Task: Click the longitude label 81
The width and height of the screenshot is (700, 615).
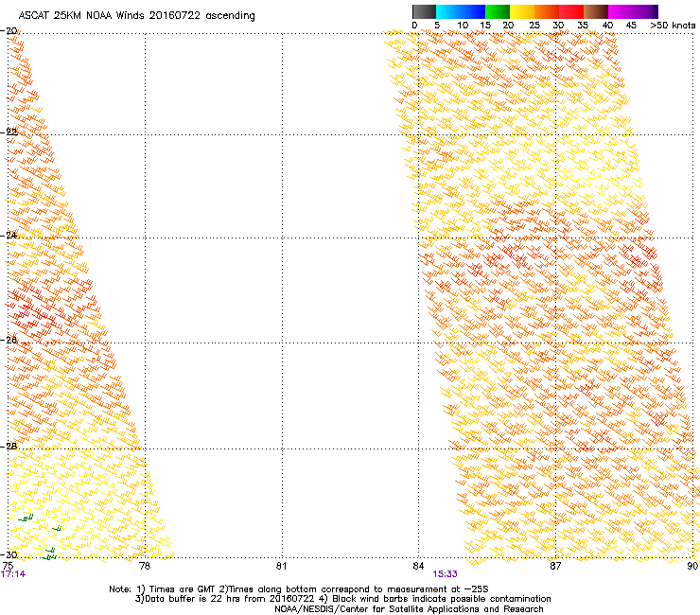Action: [x=281, y=566]
